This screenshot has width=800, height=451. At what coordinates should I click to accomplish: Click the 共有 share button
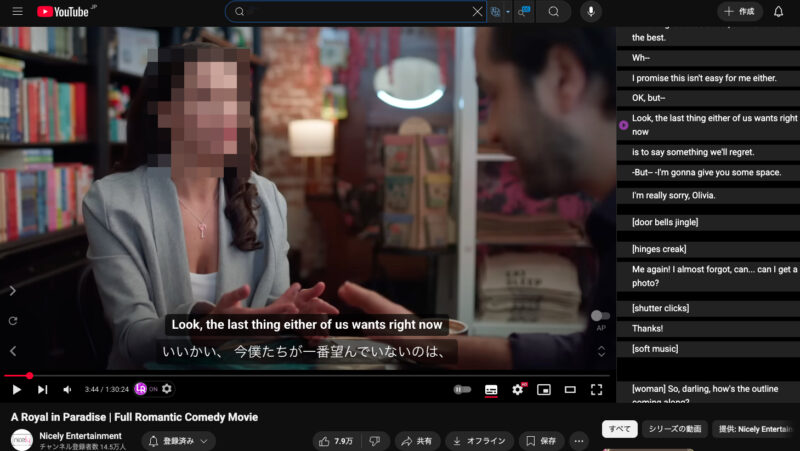click(417, 441)
